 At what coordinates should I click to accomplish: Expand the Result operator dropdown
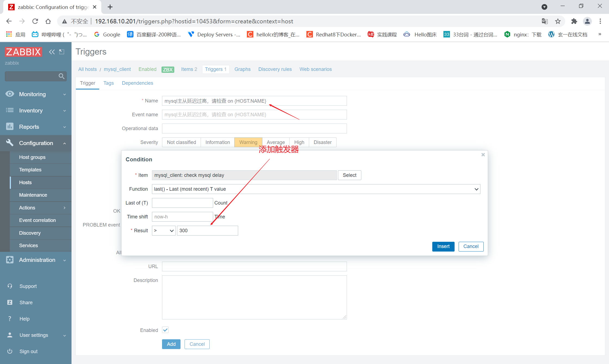pyautogui.click(x=164, y=230)
